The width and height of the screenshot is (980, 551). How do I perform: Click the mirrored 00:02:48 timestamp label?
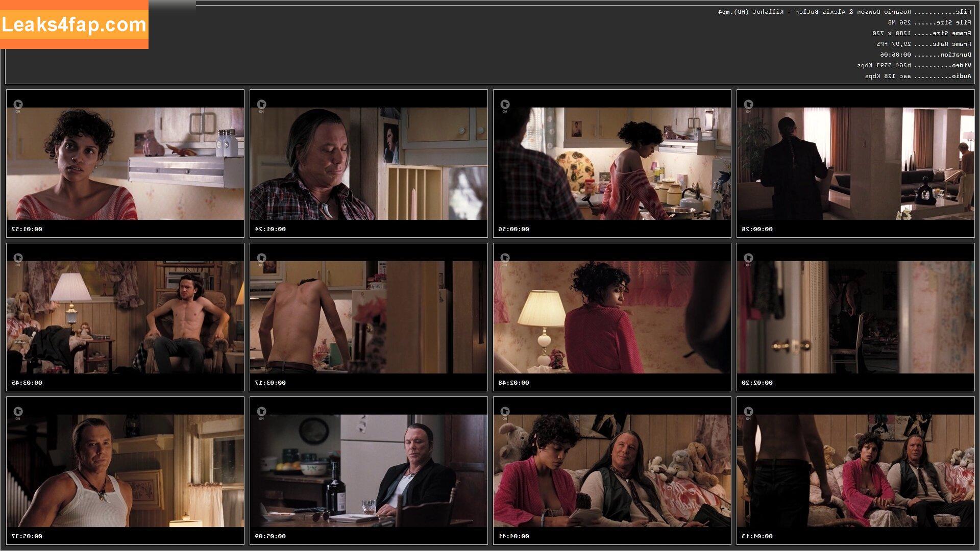[x=514, y=383]
